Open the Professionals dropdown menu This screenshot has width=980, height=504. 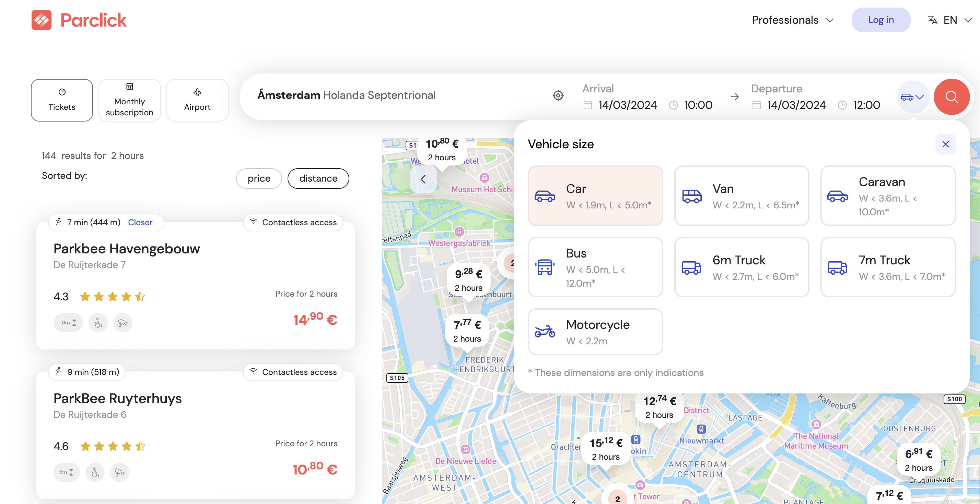click(x=792, y=20)
